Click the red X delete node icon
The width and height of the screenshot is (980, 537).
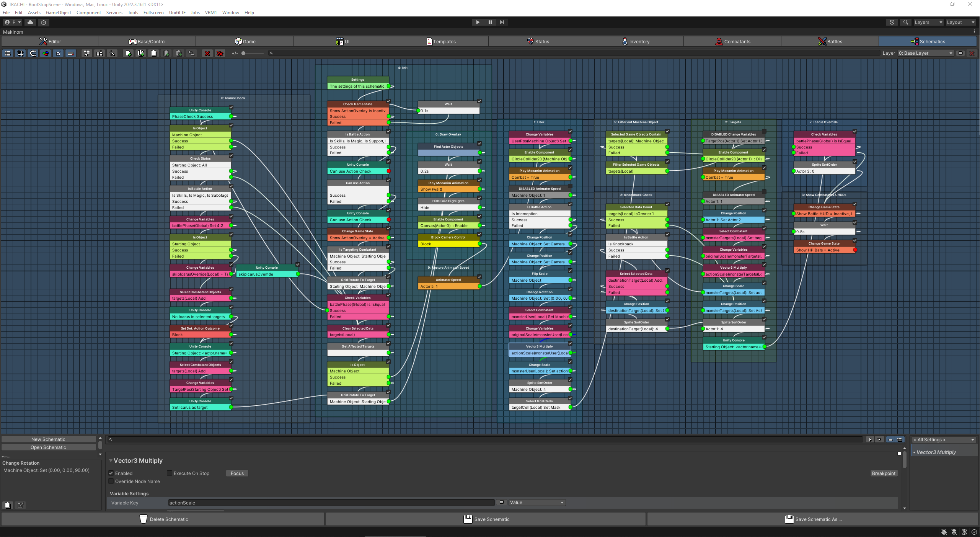point(207,53)
